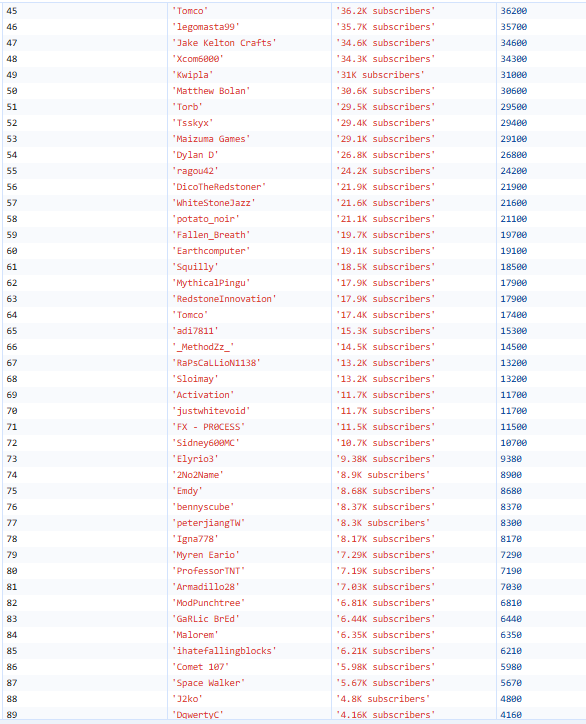Click row index 73

tap(12, 459)
